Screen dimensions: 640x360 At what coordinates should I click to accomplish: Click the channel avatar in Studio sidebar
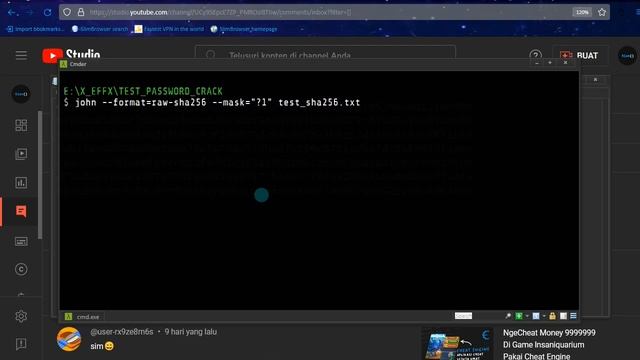21,94
